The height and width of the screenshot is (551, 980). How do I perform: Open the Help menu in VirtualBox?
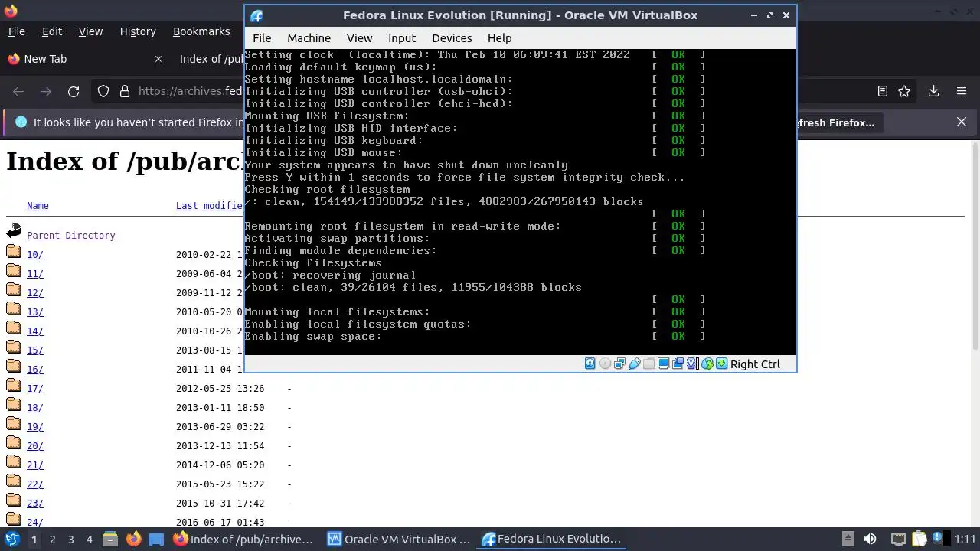(x=499, y=38)
